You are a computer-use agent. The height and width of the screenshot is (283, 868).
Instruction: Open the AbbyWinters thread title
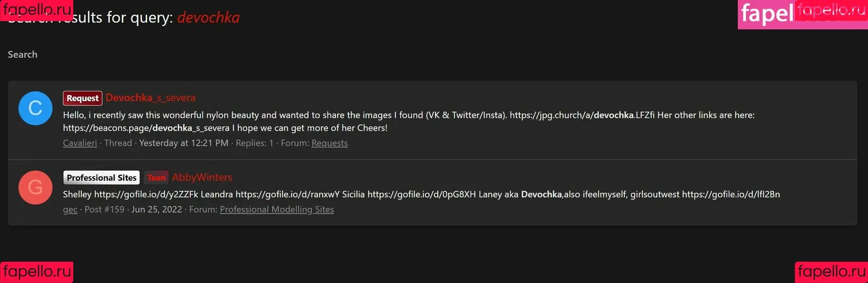pyautogui.click(x=202, y=178)
